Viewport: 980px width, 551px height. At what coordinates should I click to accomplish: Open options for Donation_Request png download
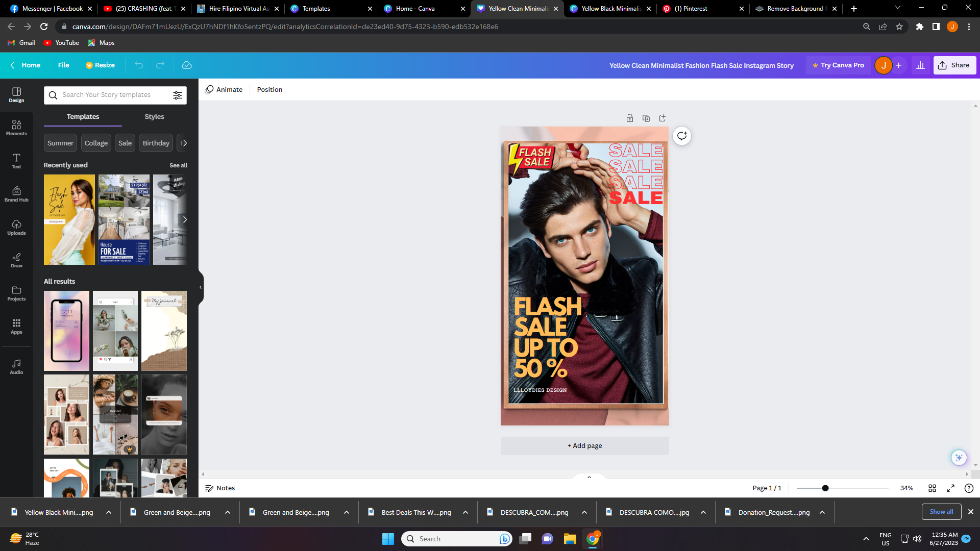tap(822, 512)
